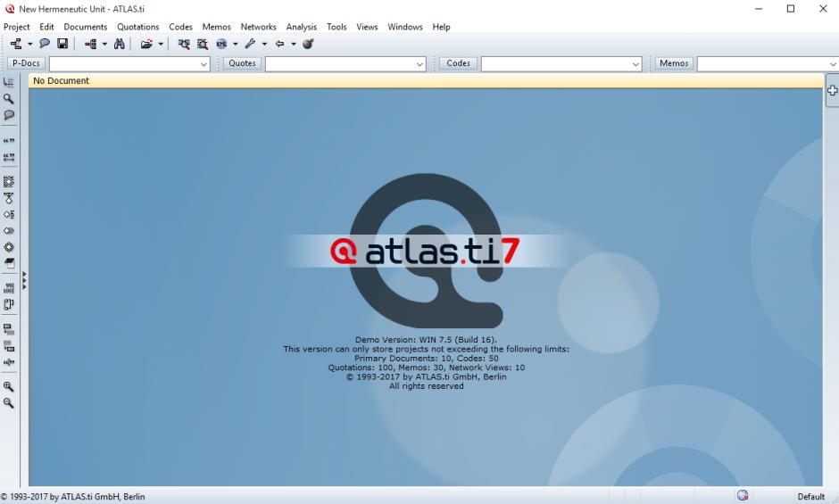
Task: Click the binoculars search icon in toolbar
Action: point(119,44)
